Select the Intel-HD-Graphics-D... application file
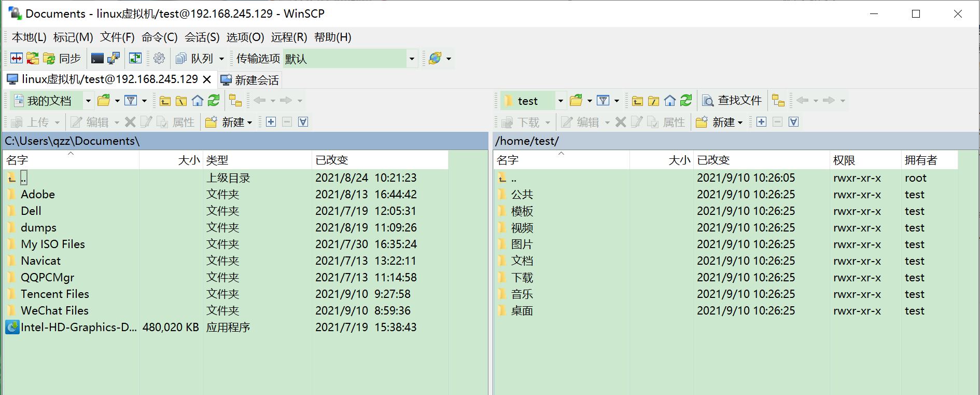 pyautogui.click(x=72, y=327)
